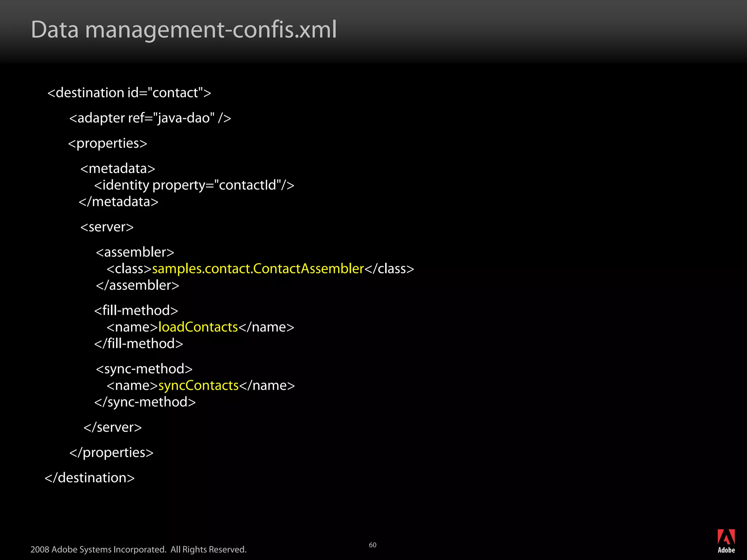Click the closing '</metadata>' tag
Viewport: 747px width, 560px height.
pos(119,202)
